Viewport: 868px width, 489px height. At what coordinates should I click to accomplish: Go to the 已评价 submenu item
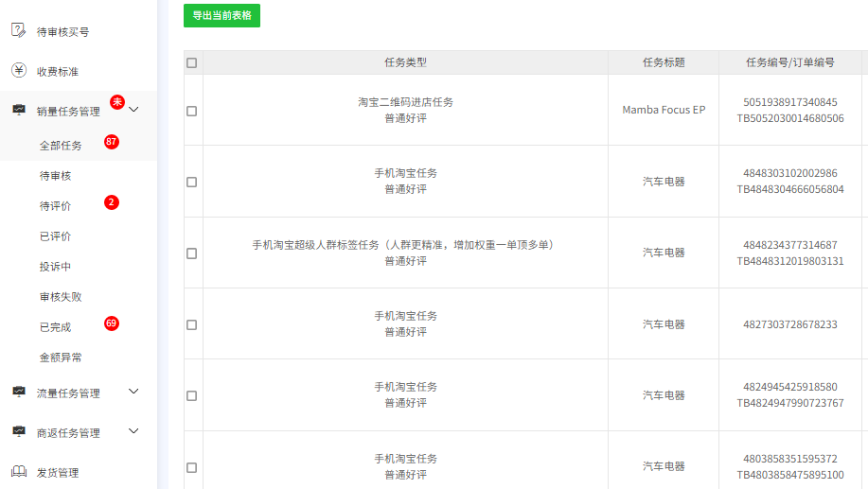point(55,236)
